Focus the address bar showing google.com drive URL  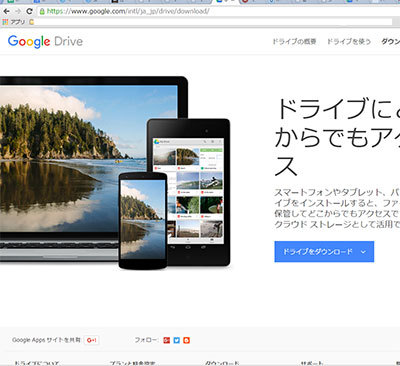[218, 11]
